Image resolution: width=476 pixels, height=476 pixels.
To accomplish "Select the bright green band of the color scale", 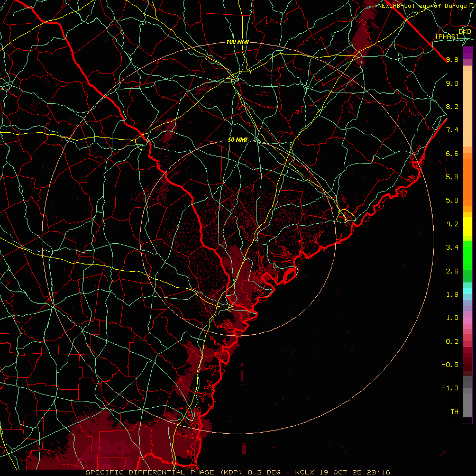I will tap(467, 255).
